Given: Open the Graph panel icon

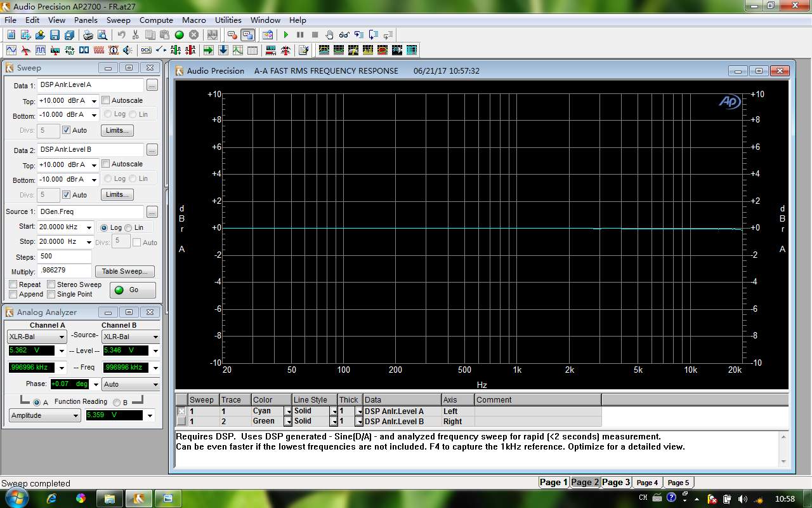Looking at the screenshot, I should [237, 50].
